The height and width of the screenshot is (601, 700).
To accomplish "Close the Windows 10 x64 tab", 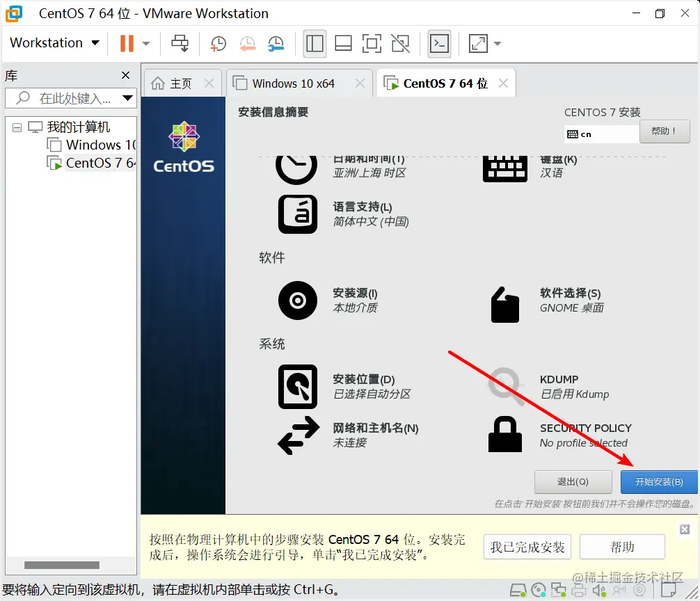I will 360,83.
